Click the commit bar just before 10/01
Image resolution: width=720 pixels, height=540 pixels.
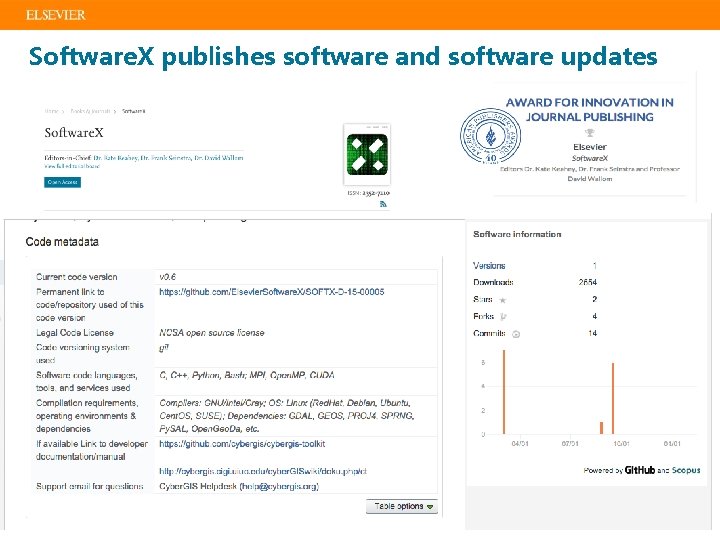tap(613, 398)
